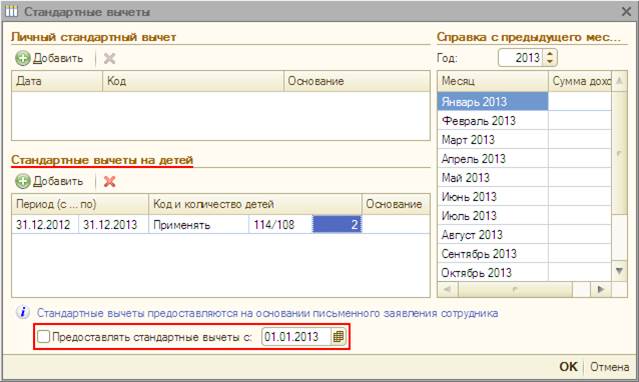The width and height of the screenshot is (639, 382).
Task: Delete selected child deduction row
Action: pos(109,181)
